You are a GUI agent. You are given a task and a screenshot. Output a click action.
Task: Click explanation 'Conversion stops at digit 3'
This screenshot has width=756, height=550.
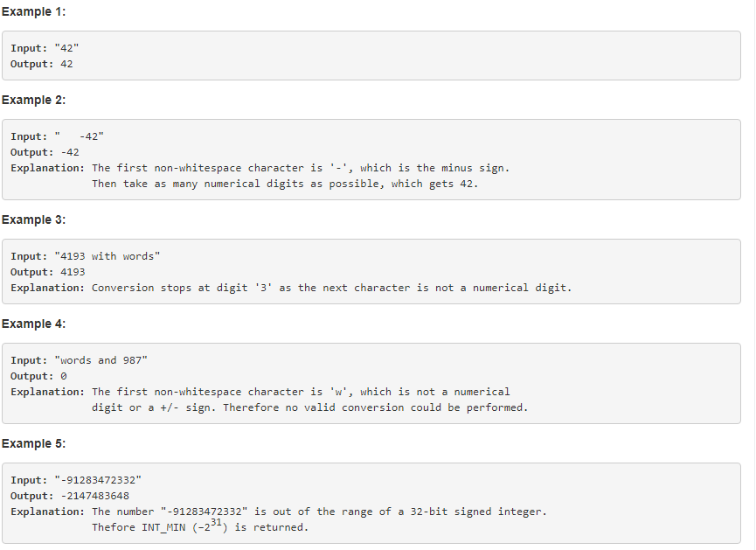click(291, 288)
